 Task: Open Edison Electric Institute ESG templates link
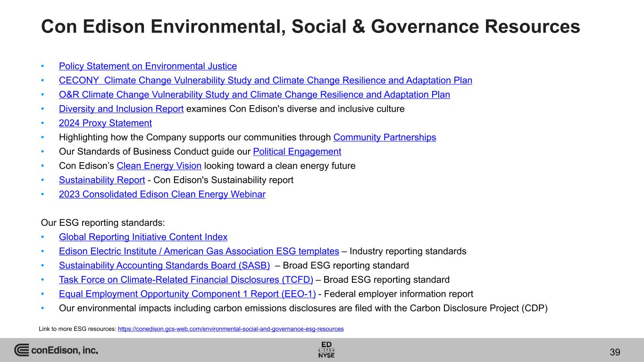(x=199, y=251)
